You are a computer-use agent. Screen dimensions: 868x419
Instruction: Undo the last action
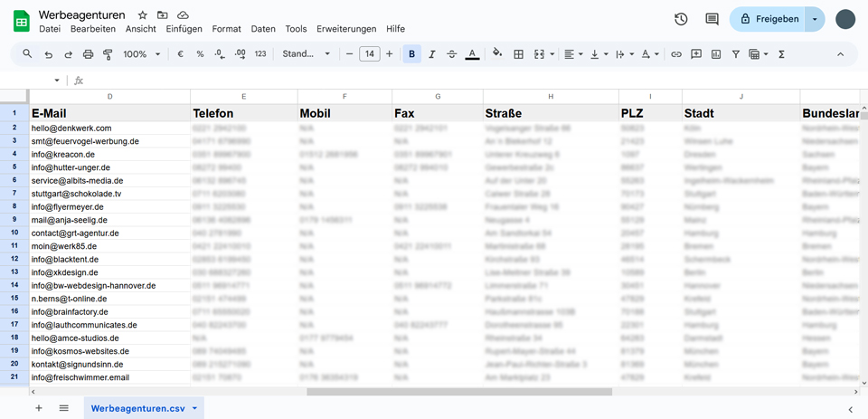click(x=49, y=54)
